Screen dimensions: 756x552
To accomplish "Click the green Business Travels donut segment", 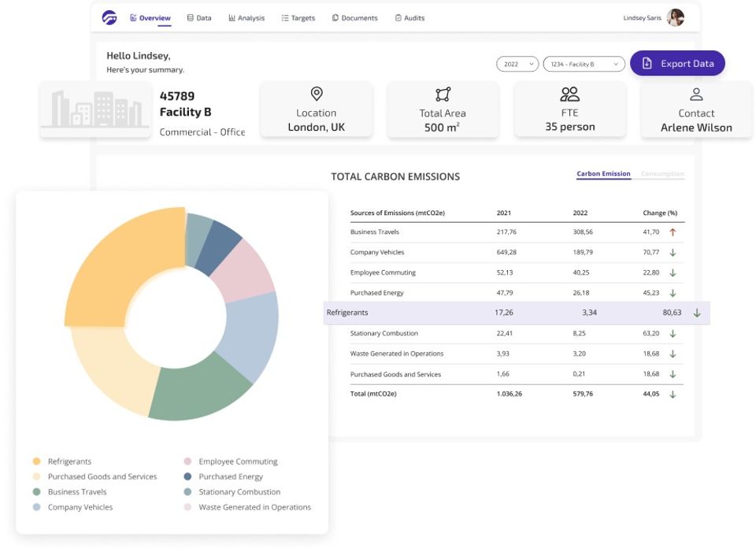I will pos(200,388).
